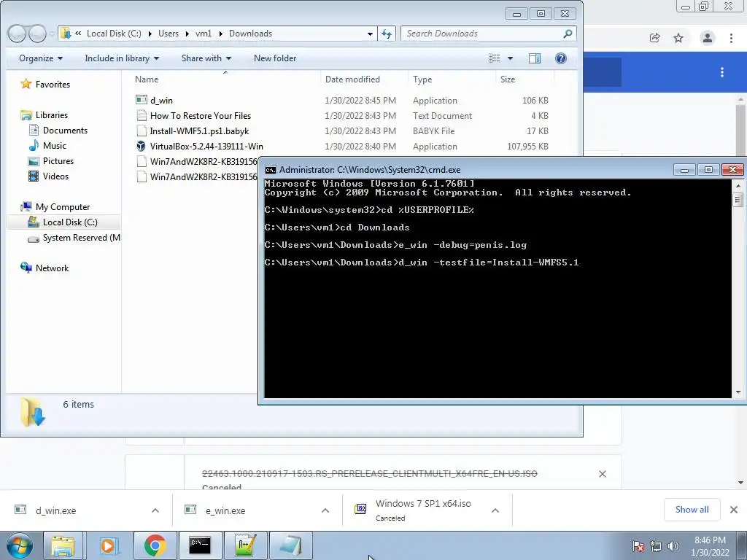Click the Favorites star in navigation pane
The width and height of the screenshot is (747, 560).
tap(26, 85)
